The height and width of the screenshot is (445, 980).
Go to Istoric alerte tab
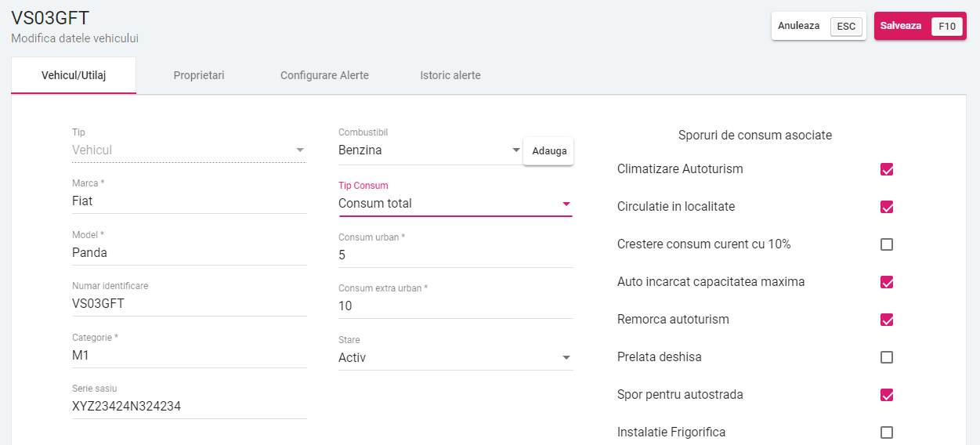coord(450,76)
